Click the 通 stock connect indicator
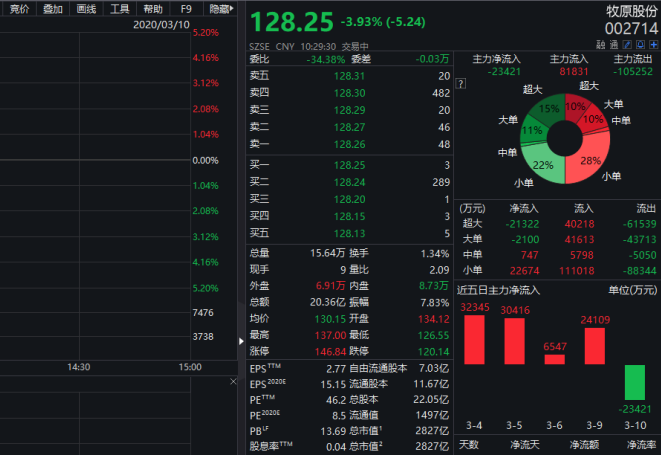Viewport: 661px width, 456px height. coord(613,46)
